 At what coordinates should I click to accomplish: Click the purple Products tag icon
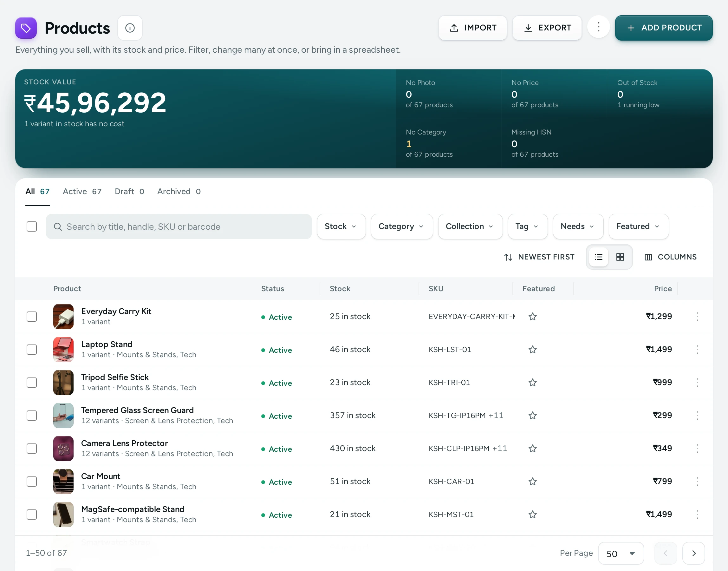tap(26, 28)
